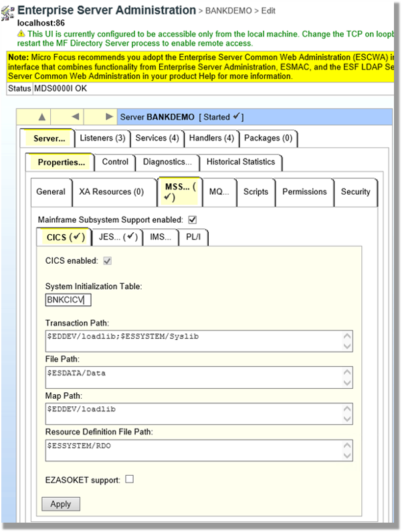Click inside the Map Path text area

[x=199, y=414]
